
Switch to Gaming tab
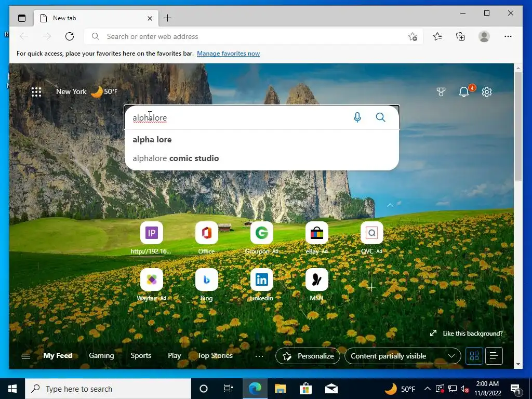pos(101,355)
